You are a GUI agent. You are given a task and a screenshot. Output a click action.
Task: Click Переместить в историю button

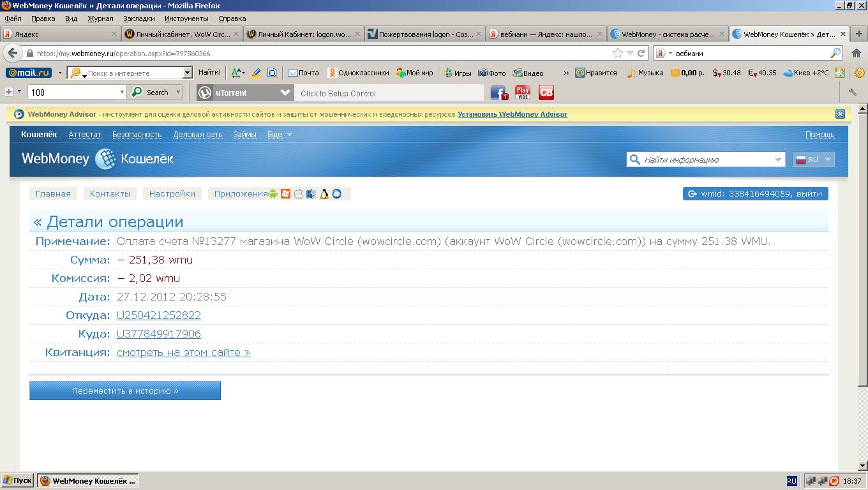click(x=125, y=390)
